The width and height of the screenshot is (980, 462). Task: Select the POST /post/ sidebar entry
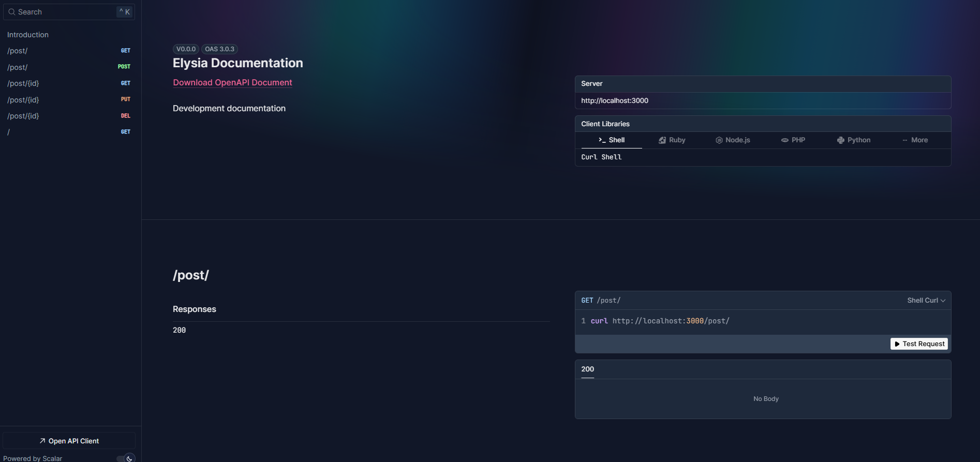click(x=69, y=67)
